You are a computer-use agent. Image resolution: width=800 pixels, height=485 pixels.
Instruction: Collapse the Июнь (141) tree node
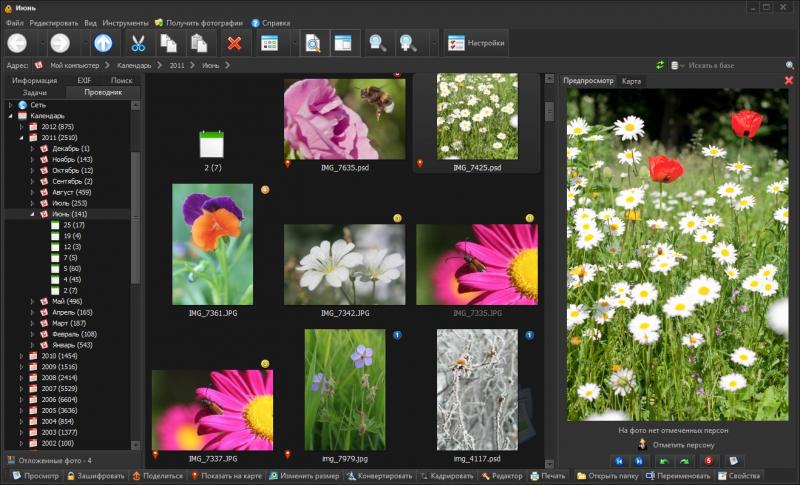pos(32,214)
